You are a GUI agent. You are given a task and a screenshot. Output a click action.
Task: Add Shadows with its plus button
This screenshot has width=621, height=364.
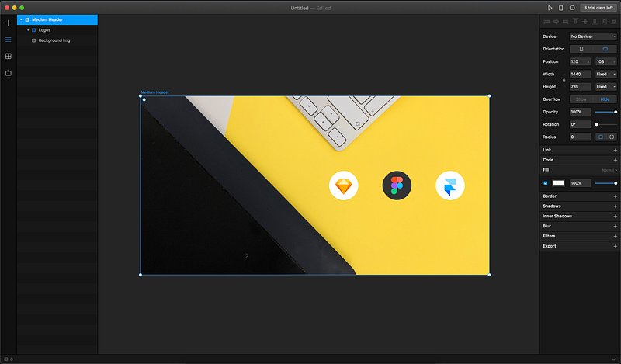click(615, 206)
